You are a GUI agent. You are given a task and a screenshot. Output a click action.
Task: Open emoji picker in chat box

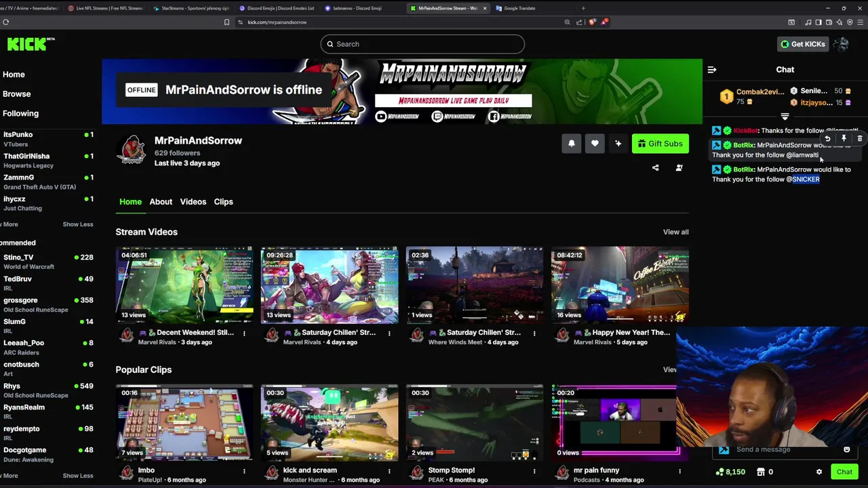click(846, 449)
